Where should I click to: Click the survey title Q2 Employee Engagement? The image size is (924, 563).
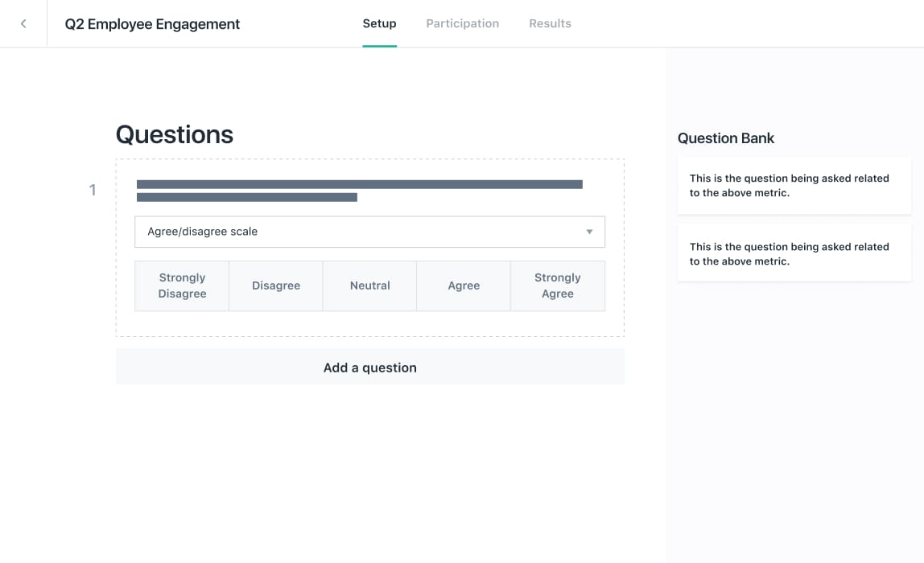pos(151,24)
